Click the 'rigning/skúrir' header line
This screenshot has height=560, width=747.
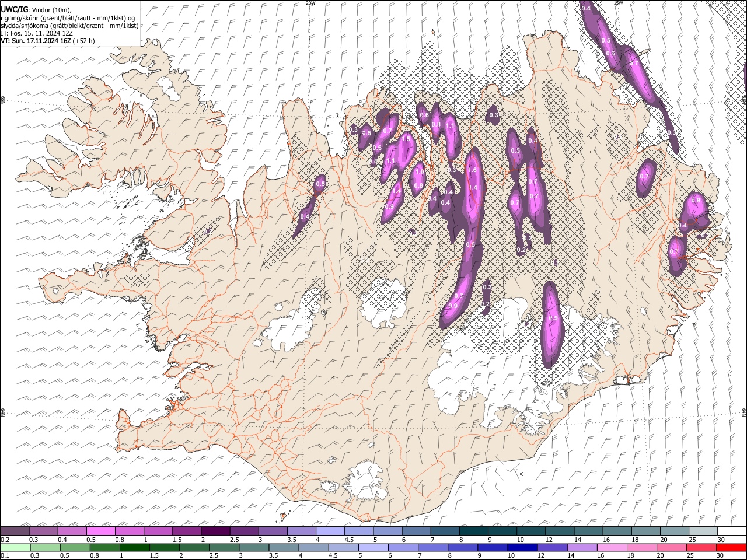[x=67, y=17]
